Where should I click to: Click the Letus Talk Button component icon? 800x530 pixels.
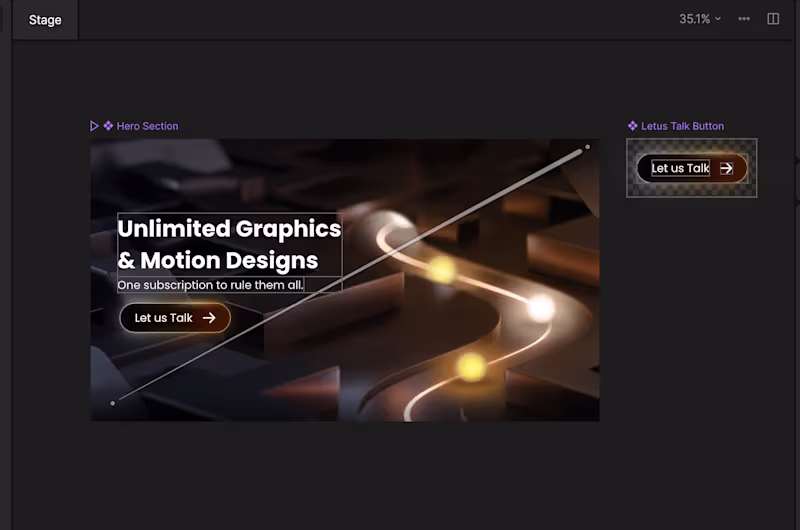coord(633,125)
